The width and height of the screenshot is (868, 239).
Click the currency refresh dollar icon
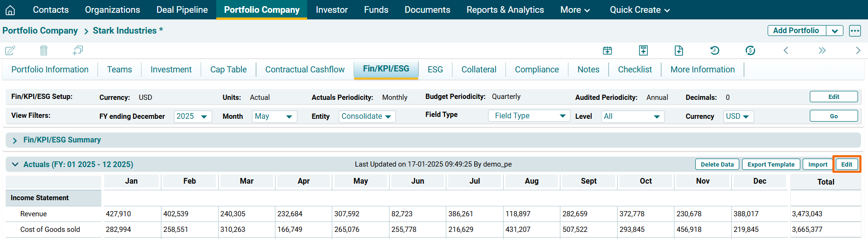750,50
